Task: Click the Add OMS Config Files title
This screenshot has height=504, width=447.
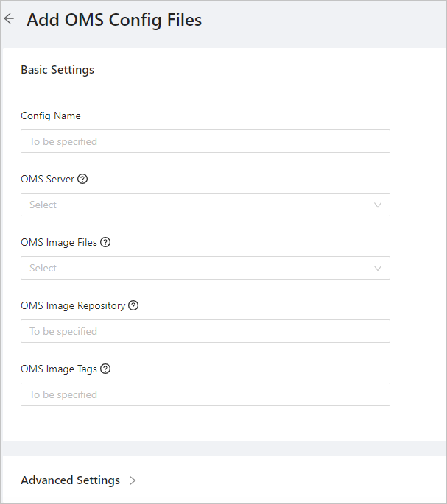Action: click(114, 20)
